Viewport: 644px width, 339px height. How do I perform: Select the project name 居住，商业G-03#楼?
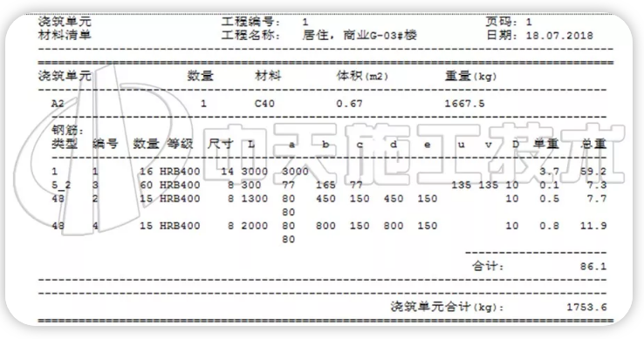pos(360,36)
